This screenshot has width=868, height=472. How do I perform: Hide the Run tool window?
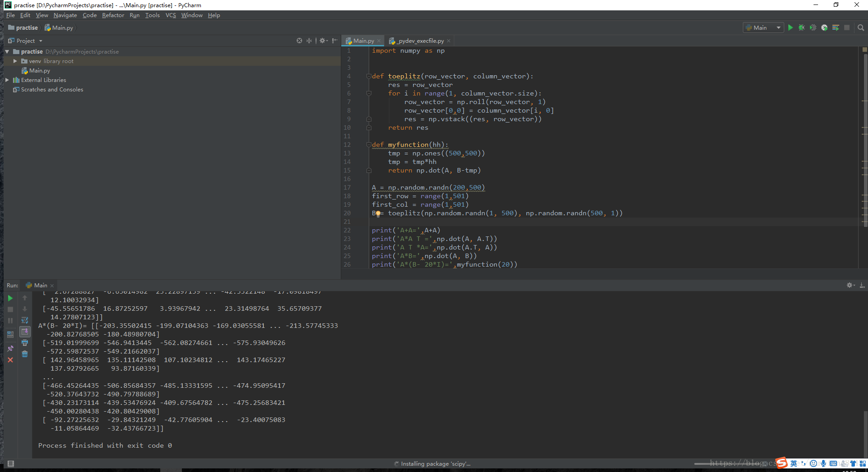[x=862, y=285]
